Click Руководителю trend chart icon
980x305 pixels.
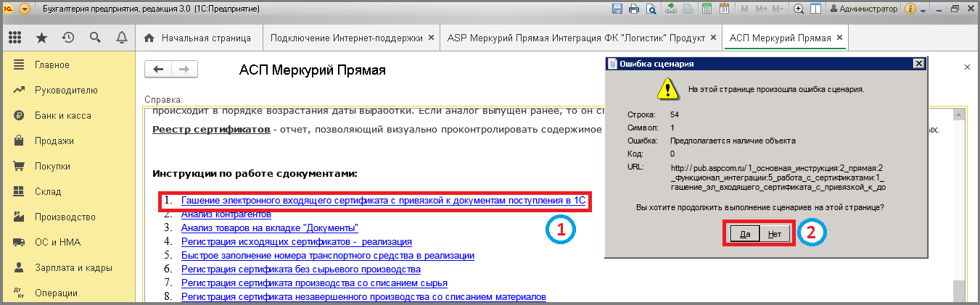click(19, 90)
